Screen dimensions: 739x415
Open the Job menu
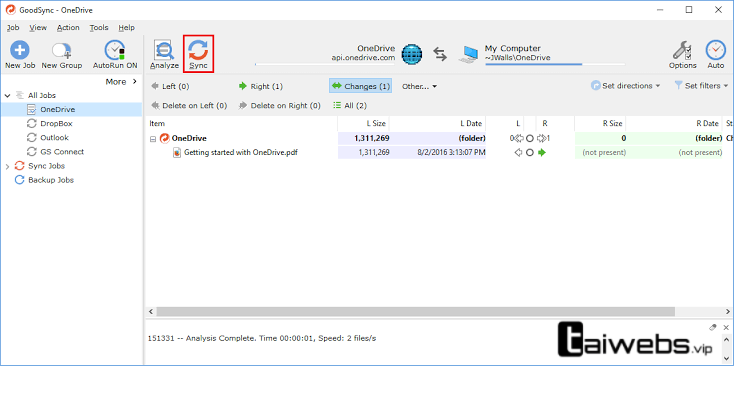point(13,28)
